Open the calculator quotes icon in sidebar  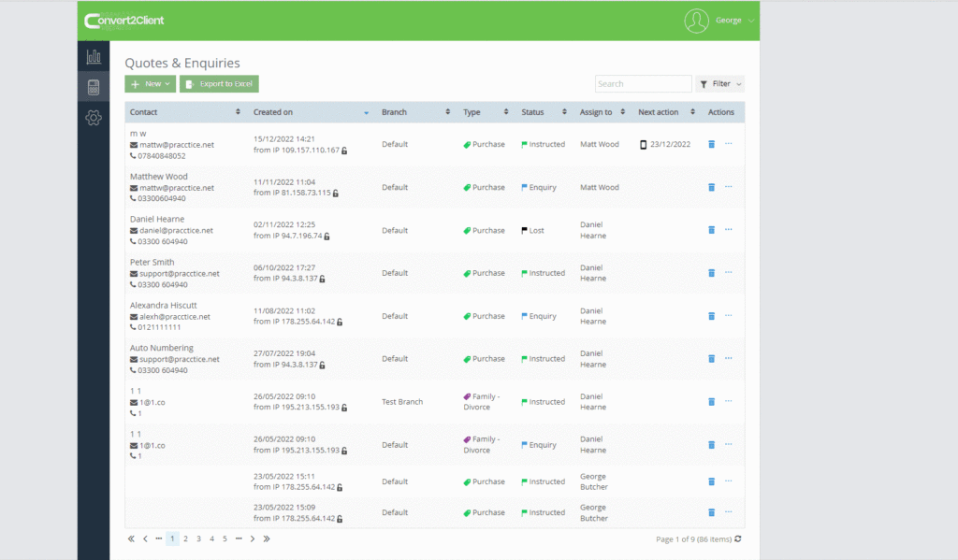(94, 87)
